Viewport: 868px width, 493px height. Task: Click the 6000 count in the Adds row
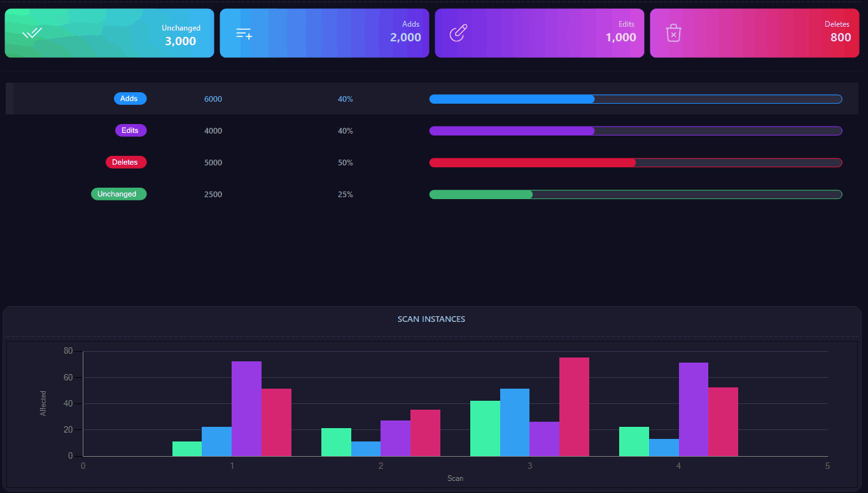click(x=213, y=99)
